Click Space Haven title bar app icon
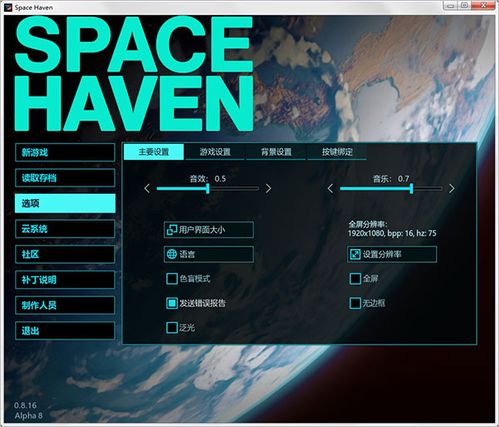This screenshot has width=499, height=427. point(8,7)
